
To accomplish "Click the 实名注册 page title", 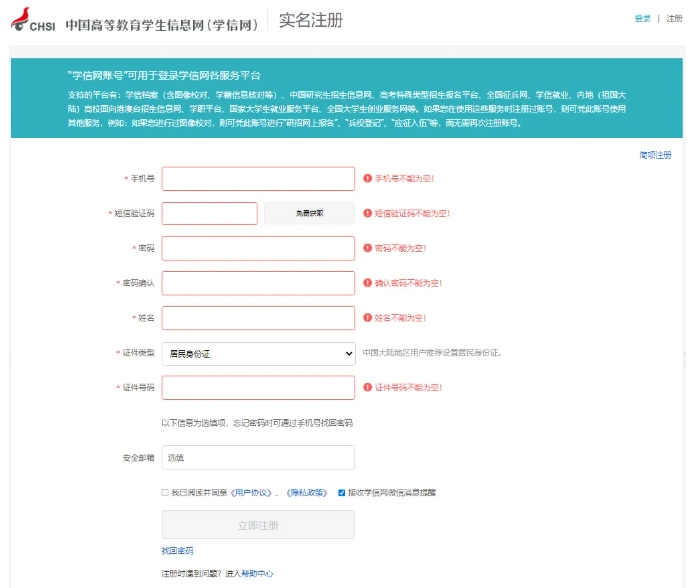I will click(x=311, y=20).
